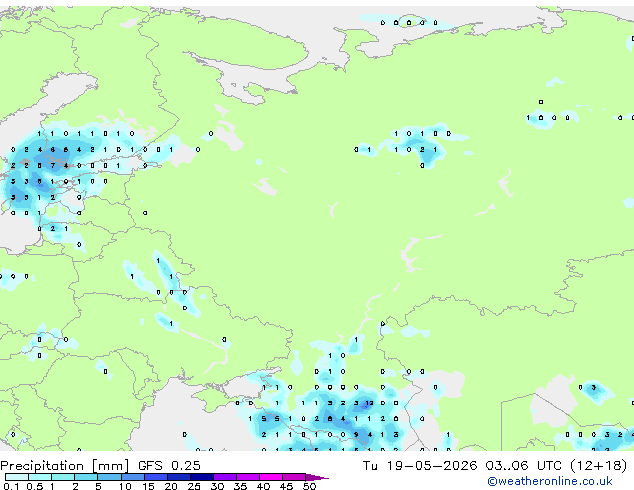Click the "7" precipitation value on the map
This screenshot has height=490, width=634.
coord(53,165)
